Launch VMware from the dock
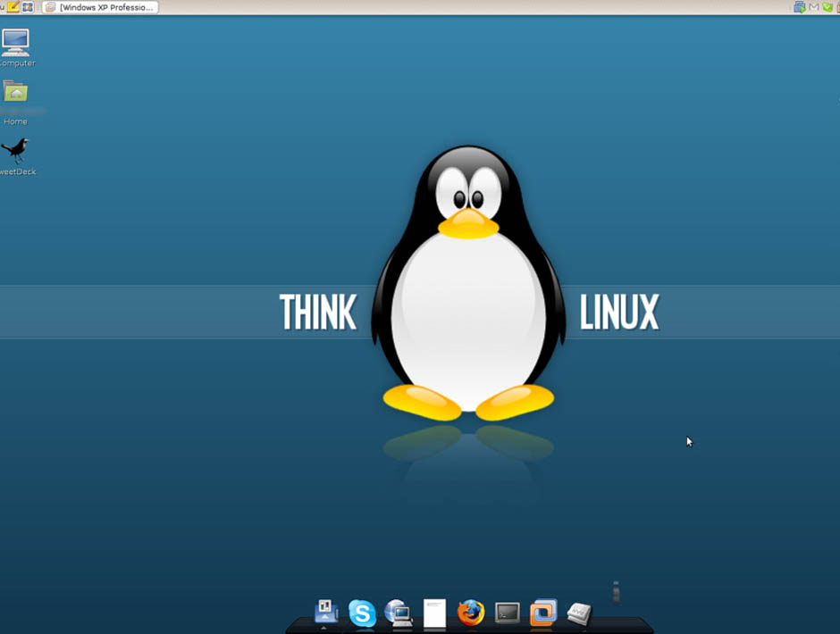The image size is (840, 634). pyautogui.click(x=543, y=612)
